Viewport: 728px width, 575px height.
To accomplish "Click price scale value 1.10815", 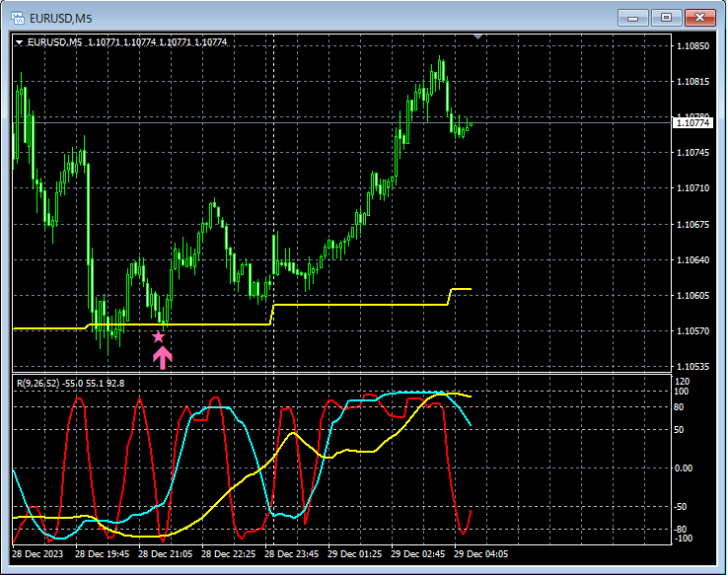I will tap(692, 82).
